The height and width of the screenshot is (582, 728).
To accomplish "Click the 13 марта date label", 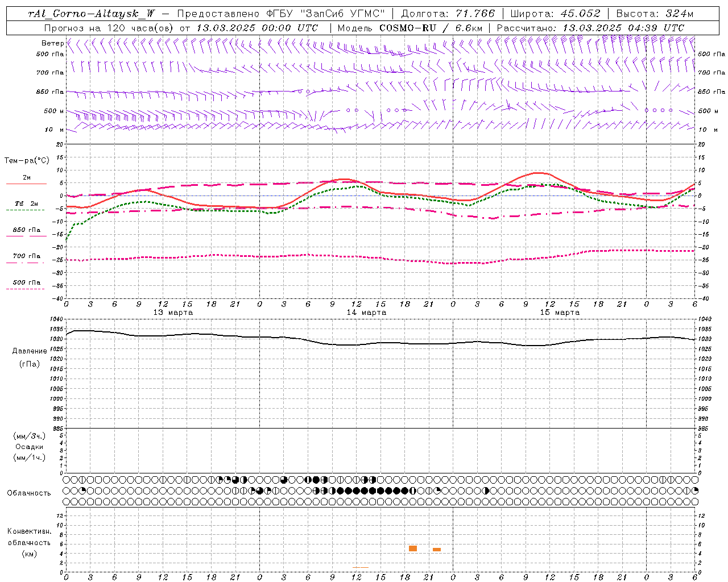I will pos(173,313).
